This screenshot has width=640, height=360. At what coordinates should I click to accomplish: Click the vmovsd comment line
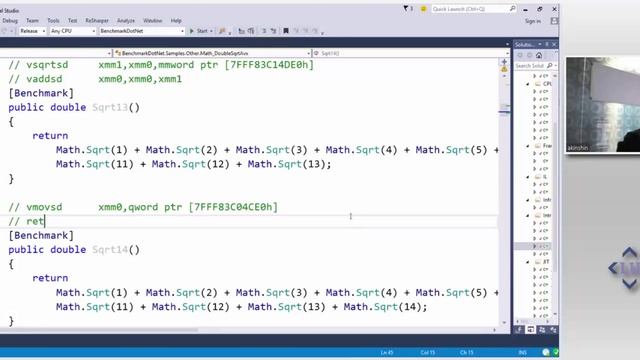(x=143, y=207)
